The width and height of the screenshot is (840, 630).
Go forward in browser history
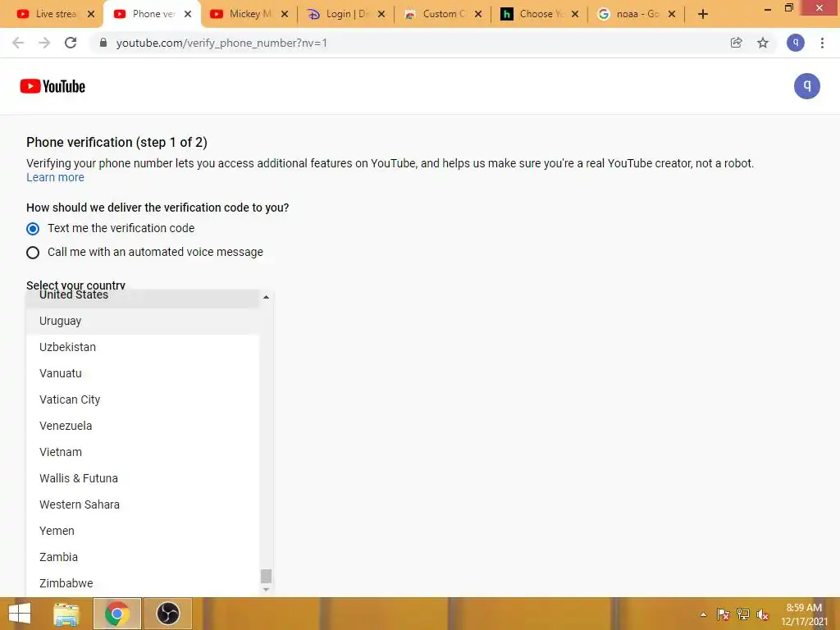point(44,43)
